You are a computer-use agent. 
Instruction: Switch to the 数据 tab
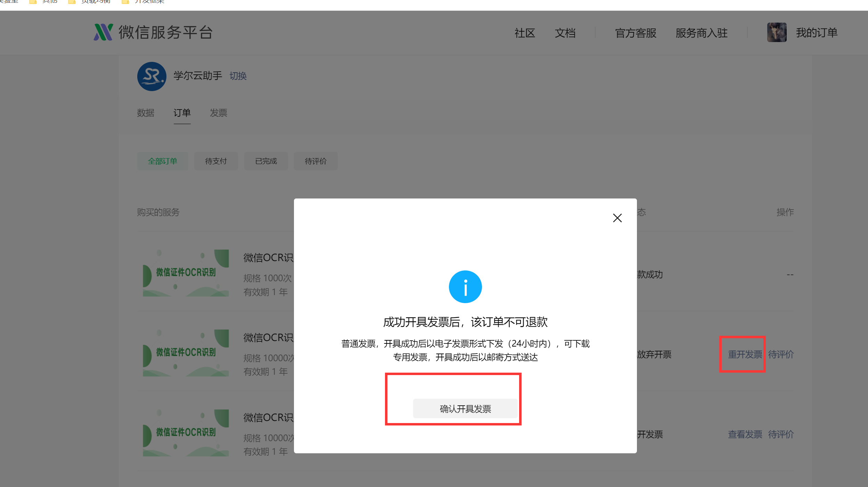click(x=146, y=113)
